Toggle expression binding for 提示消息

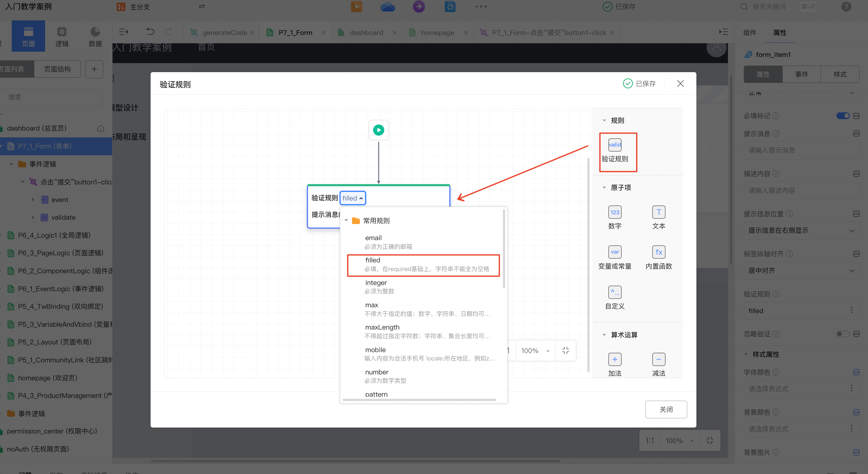pos(856,134)
